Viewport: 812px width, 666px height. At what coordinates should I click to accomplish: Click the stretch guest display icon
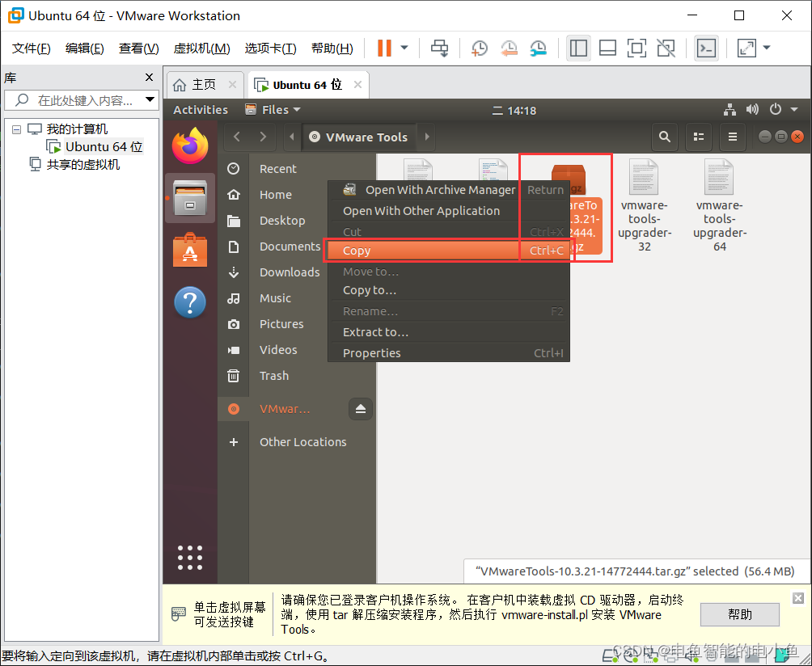[746, 48]
